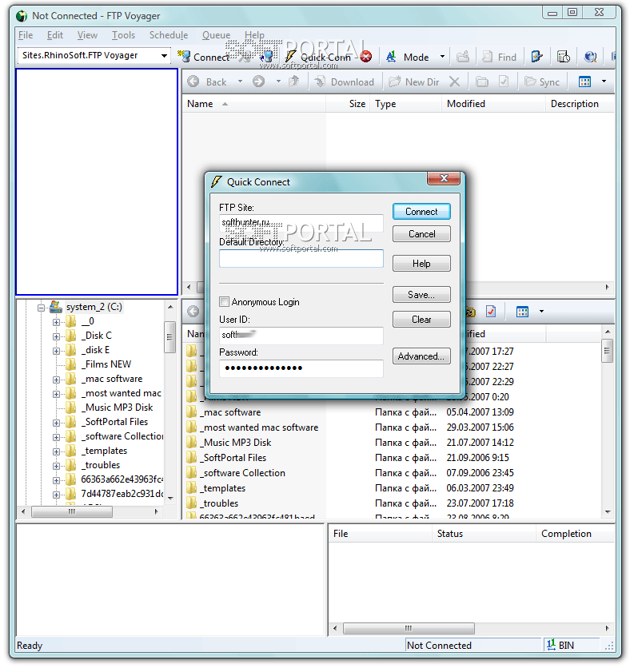Screen dimensions: 630x672
Task: Expand the _troubles tree folder
Action: coord(56,466)
